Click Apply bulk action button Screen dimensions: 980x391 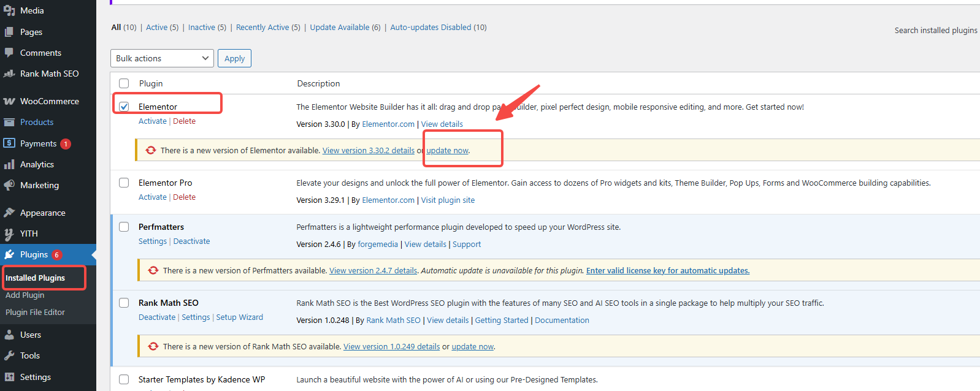pyautogui.click(x=234, y=58)
